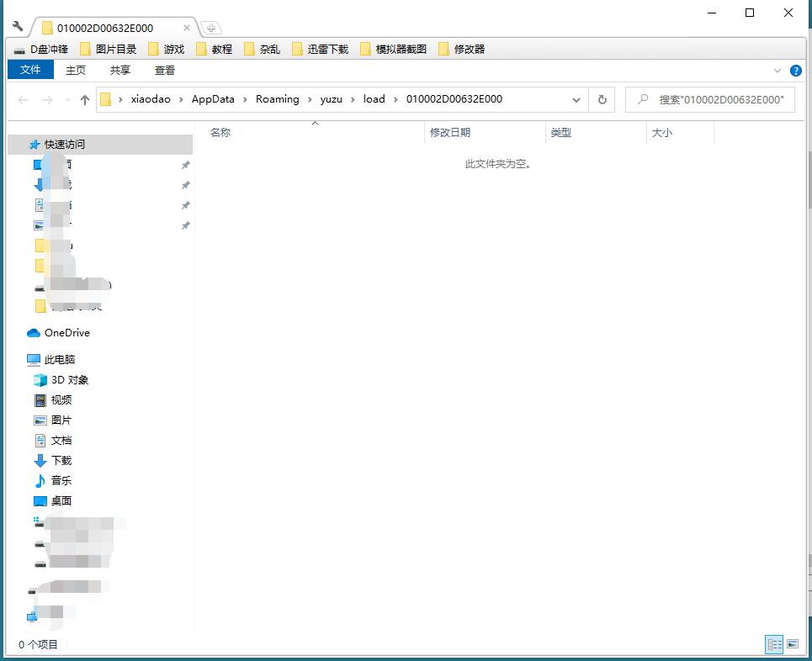The image size is (812, 661).
Task: Go up one folder level
Action: point(85,100)
